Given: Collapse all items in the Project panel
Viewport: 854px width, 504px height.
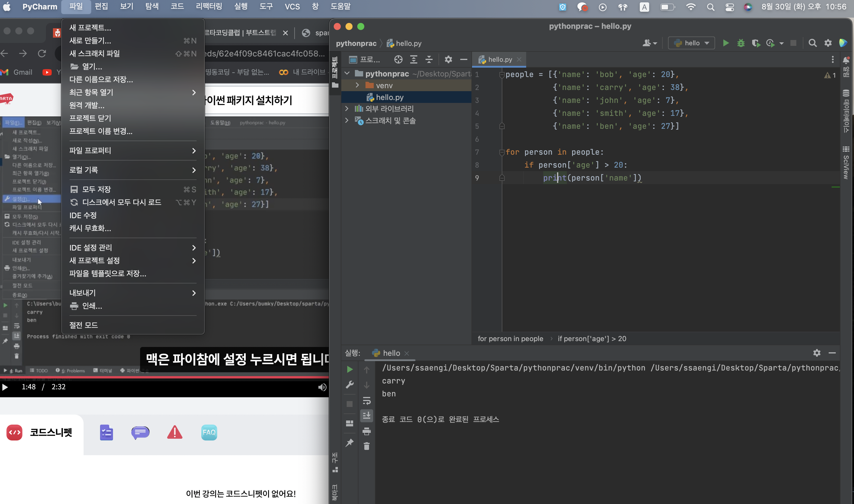Looking at the screenshot, I should 429,59.
